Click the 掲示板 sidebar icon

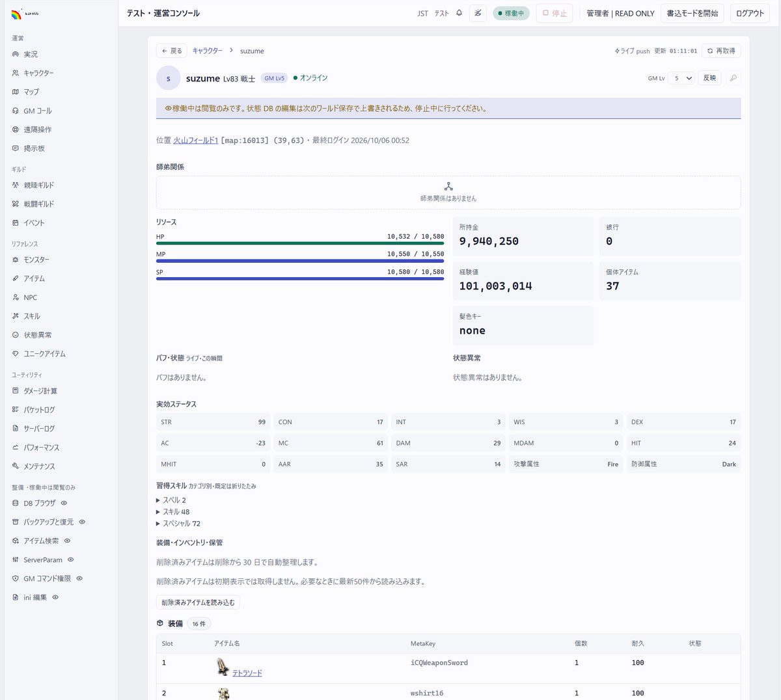click(16, 148)
